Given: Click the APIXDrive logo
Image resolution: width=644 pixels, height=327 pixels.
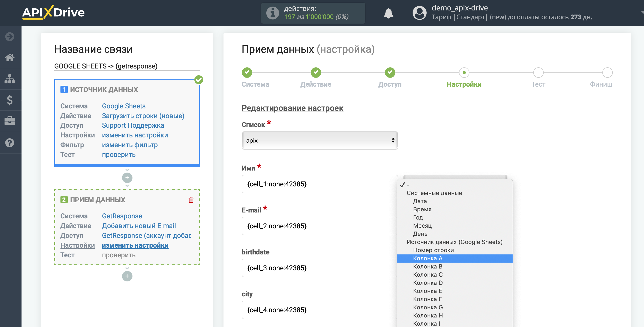Looking at the screenshot, I should [x=53, y=12].
